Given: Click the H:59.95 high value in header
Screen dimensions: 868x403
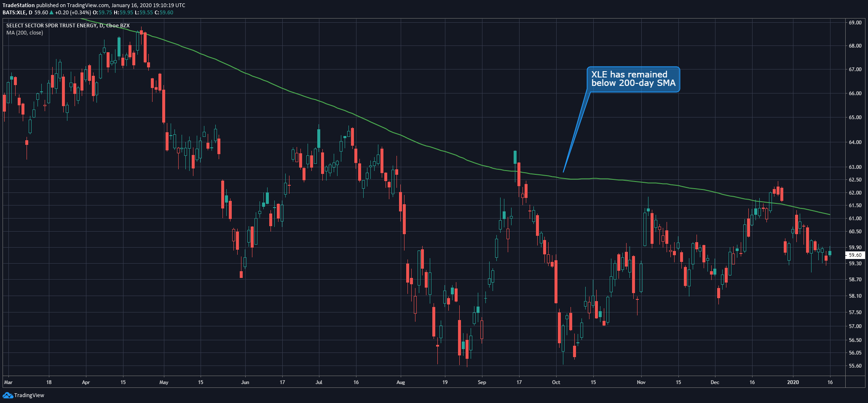Looking at the screenshot, I should (x=123, y=13).
